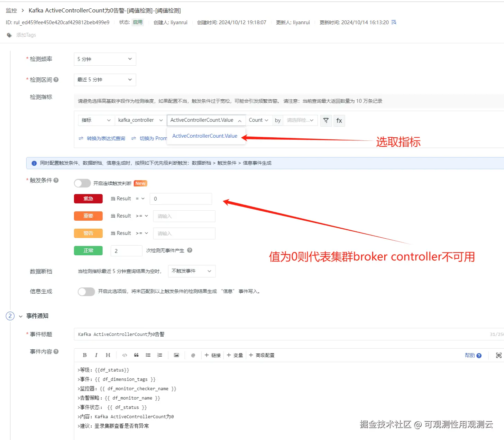Click help icon after 次检测无事件产生
This screenshot has height=440, width=504.
tap(190, 250)
